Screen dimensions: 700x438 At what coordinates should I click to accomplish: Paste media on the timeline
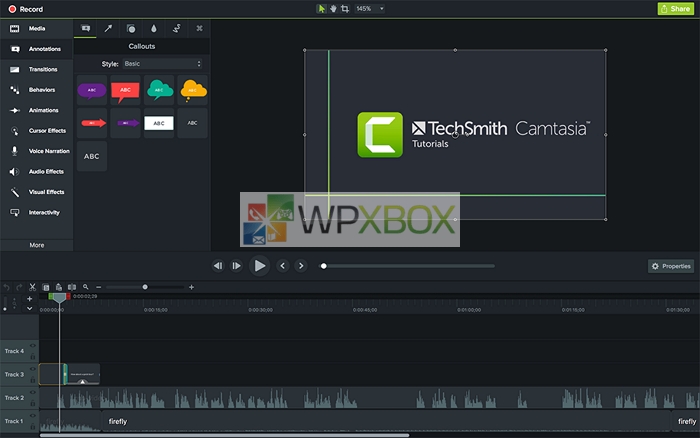tap(58, 287)
